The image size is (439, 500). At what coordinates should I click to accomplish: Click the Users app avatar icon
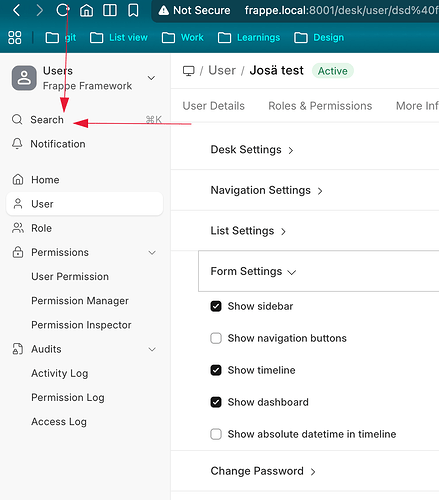click(x=24, y=78)
